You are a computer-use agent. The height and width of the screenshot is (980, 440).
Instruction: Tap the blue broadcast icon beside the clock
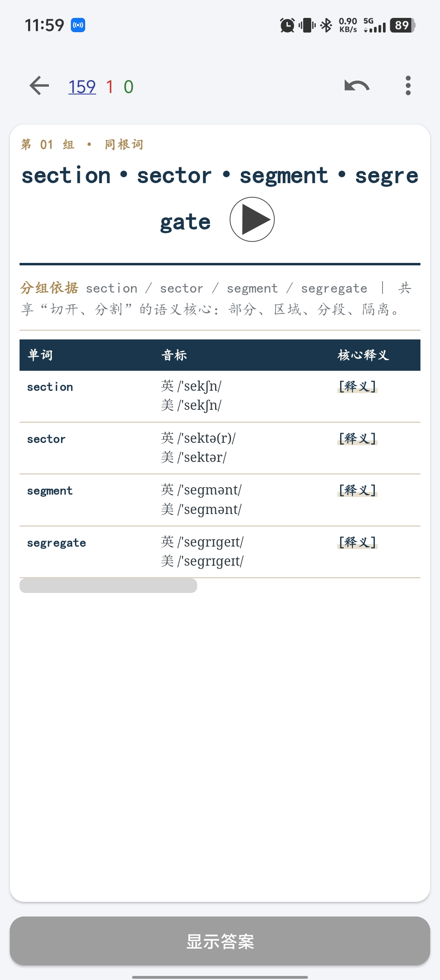click(x=78, y=25)
